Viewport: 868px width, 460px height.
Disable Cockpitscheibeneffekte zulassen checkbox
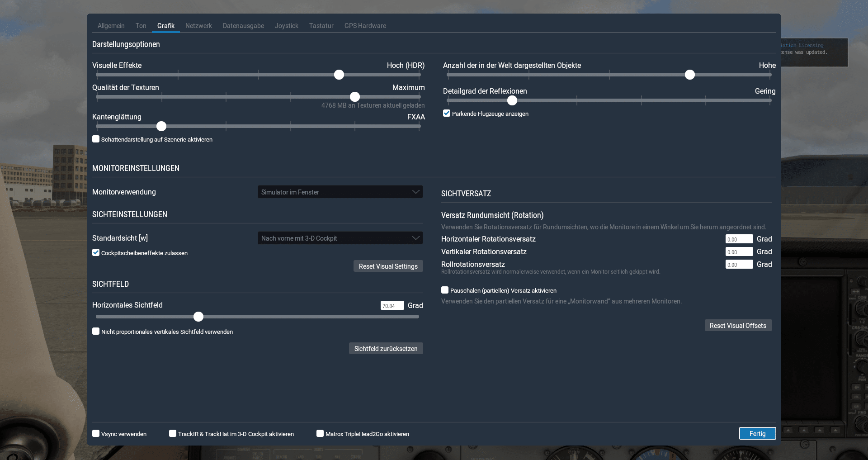96,253
